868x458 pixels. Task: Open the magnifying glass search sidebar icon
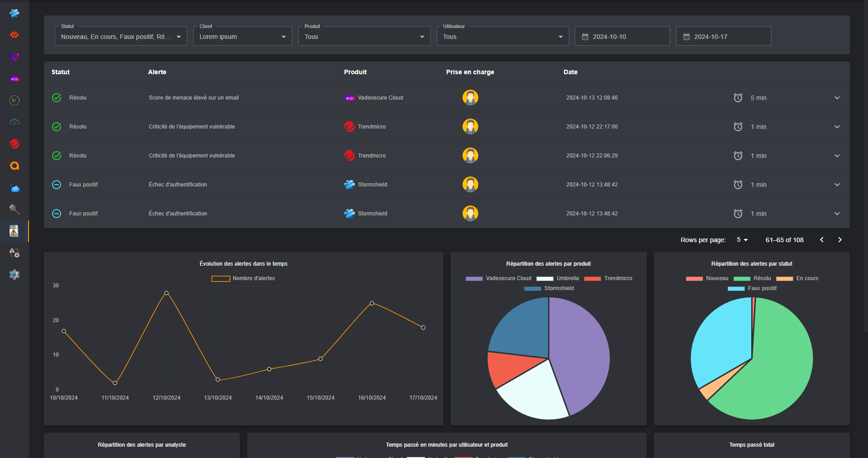coord(14,209)
